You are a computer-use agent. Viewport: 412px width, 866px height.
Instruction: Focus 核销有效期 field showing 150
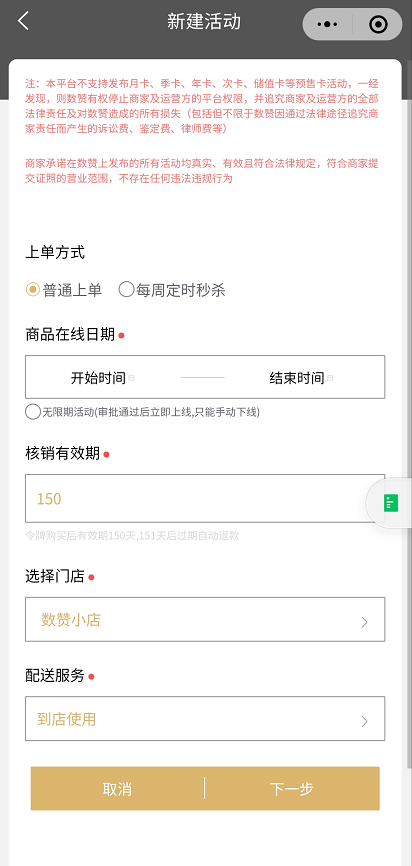click(205, 498)
